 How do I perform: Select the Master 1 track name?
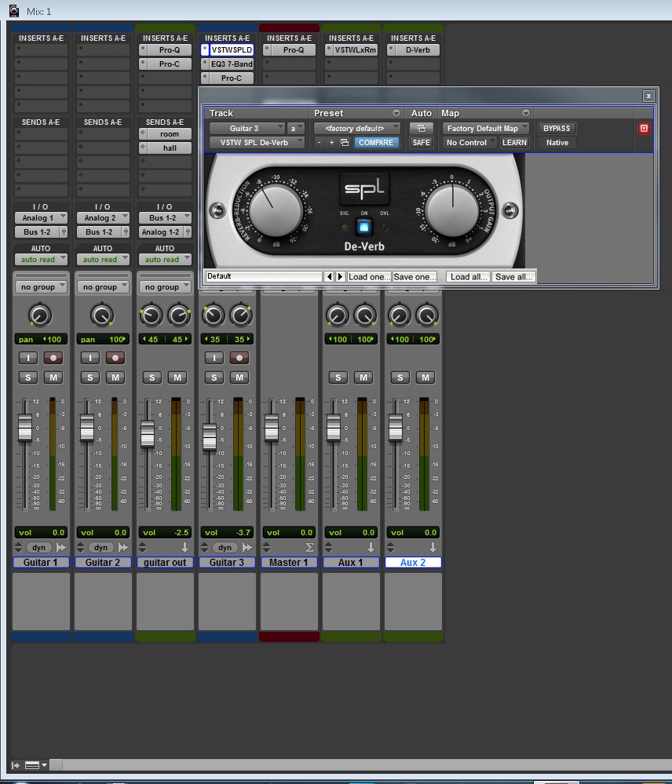click(289, 563)
